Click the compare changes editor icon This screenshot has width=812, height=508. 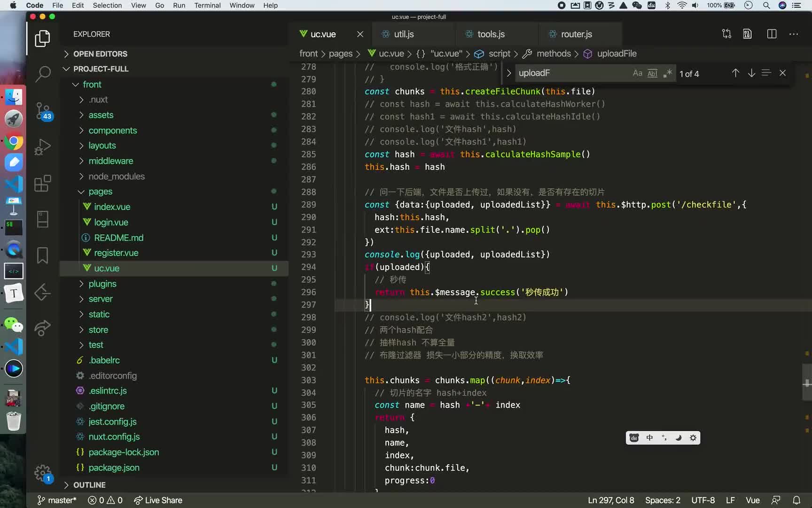click(726, 34)
